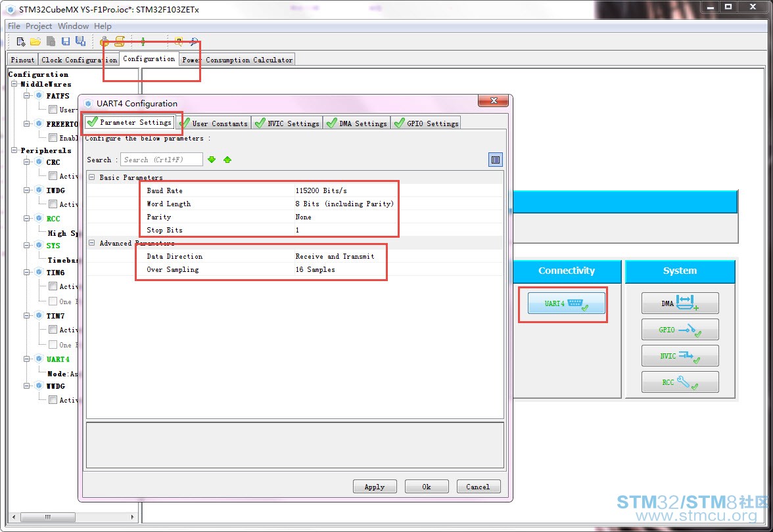Collapse the UART4 tree node
The height and width of the screenshot is (532, 773).
(x=27, y=359)
